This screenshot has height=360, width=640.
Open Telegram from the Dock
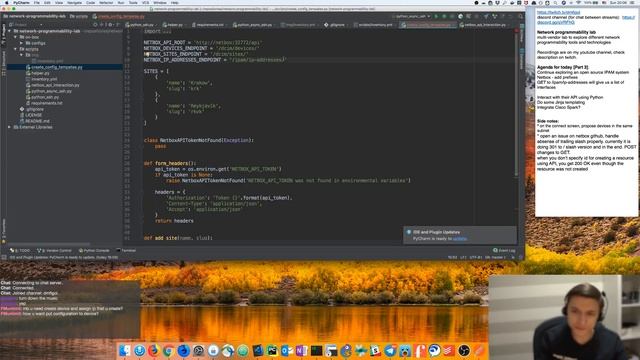pyautogui.click(x=390, y=350)
